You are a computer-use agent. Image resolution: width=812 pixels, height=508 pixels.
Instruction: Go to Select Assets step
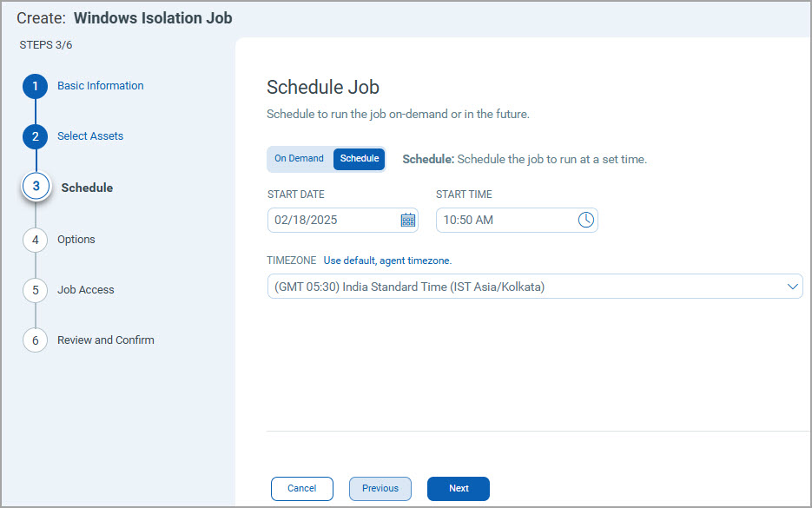click(x=90, y=135)
